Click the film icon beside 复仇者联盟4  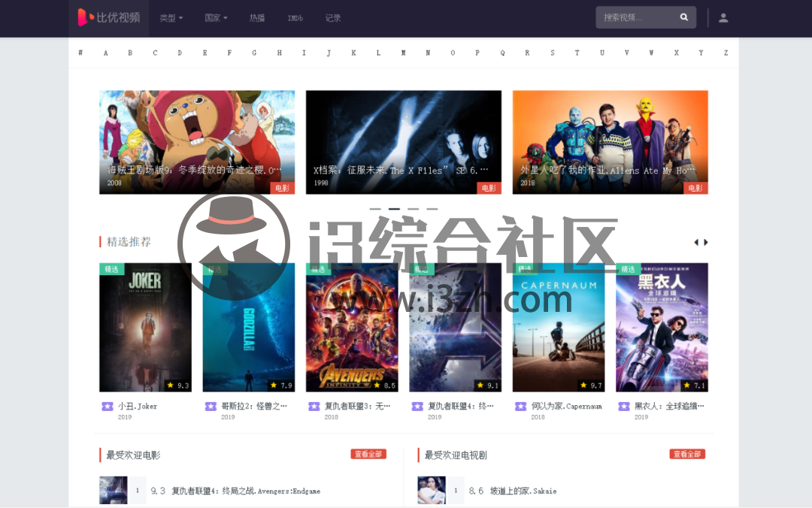pos(417,407)
